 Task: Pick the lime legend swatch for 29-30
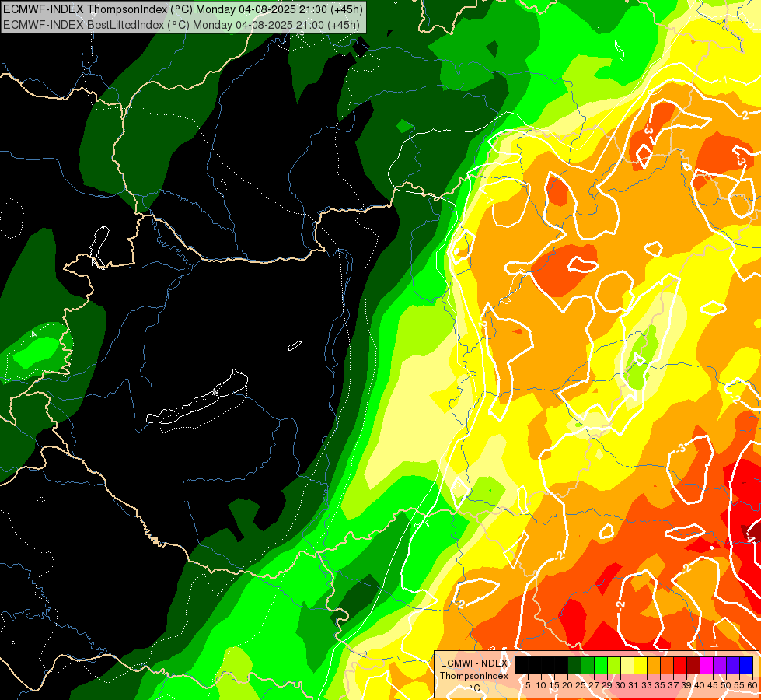tap(614, 665)
